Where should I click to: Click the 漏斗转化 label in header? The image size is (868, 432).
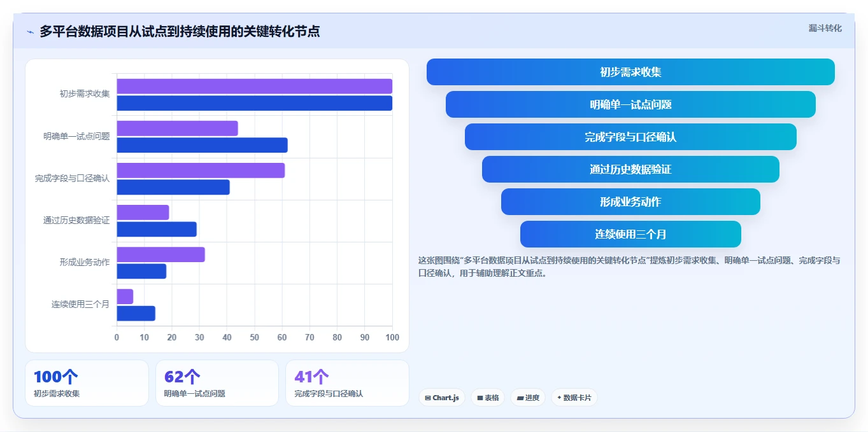point(825,28)
